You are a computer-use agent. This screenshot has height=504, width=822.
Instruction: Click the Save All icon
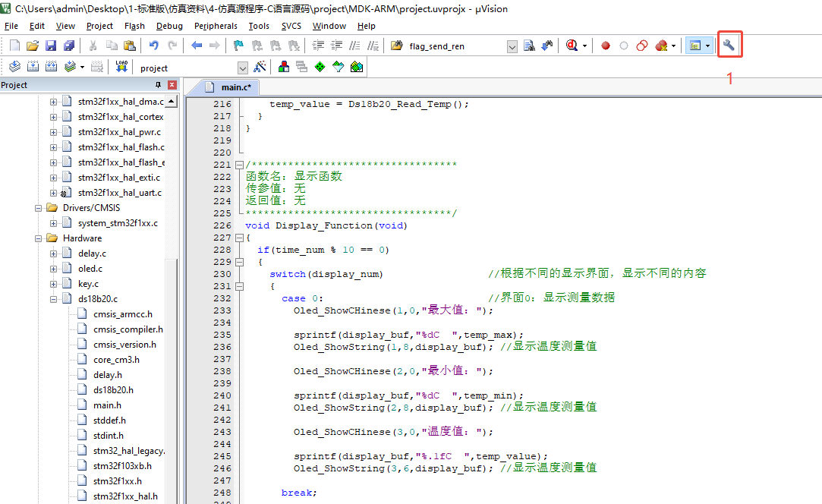click(69, 46)
